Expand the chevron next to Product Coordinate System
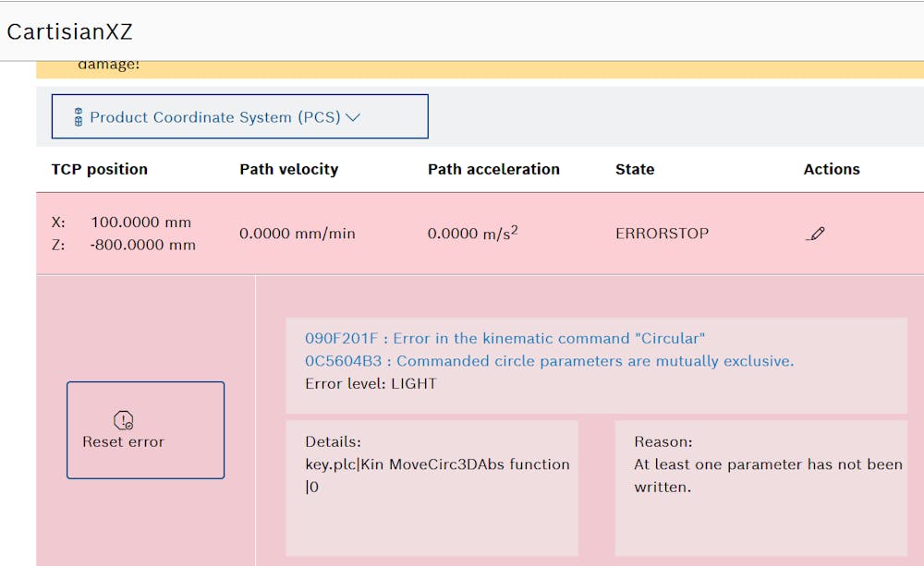The height and width of the screenshot is (566, 924). point(352,117)
